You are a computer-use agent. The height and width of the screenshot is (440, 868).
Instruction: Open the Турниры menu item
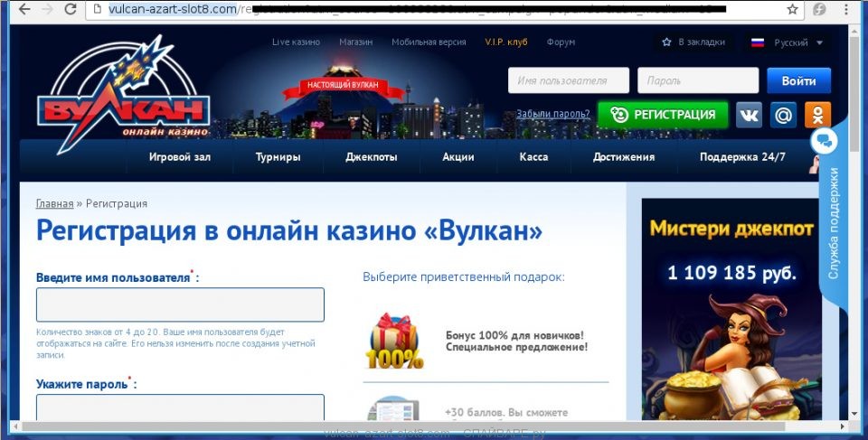(278, 157)
